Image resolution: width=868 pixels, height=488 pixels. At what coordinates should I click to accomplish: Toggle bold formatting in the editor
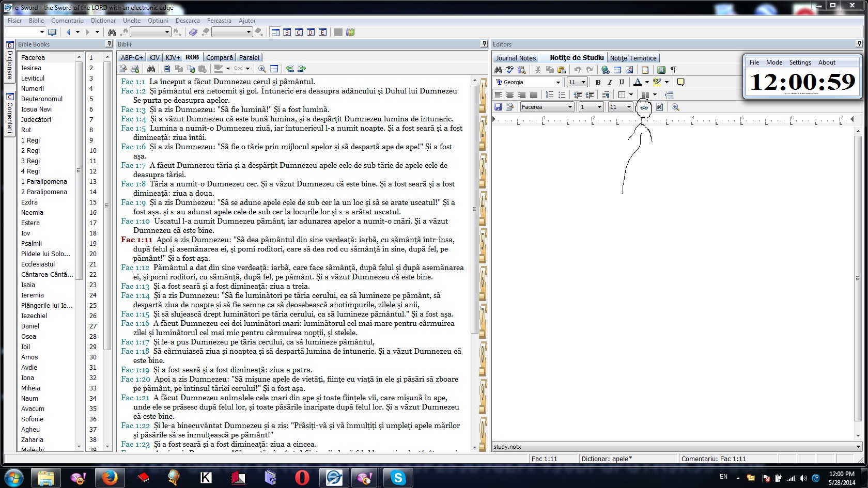(598, 82)
